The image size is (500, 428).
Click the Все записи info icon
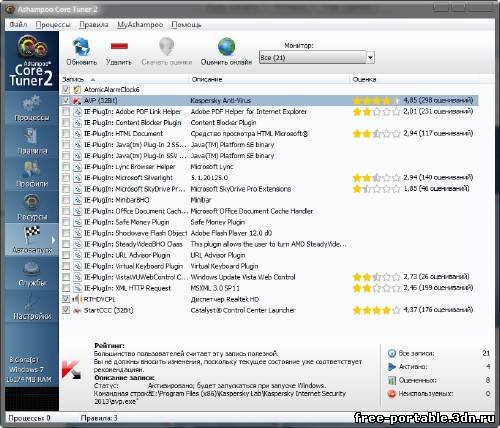(392, 353)
